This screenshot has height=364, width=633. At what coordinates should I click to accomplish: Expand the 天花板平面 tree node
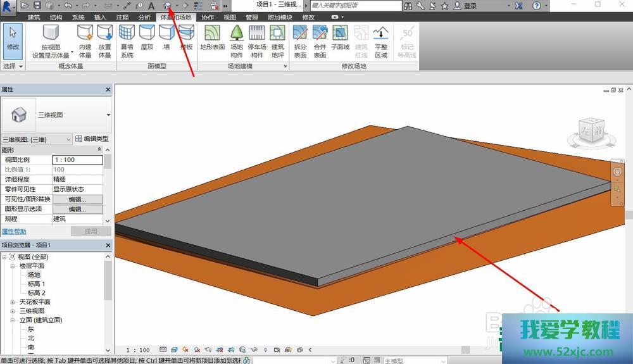point(13,302)
